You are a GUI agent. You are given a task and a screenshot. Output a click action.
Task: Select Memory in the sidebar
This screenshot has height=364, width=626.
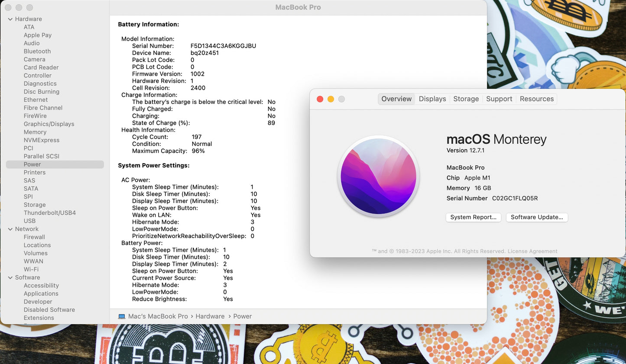pyautogui.click(x=35, y=132)
